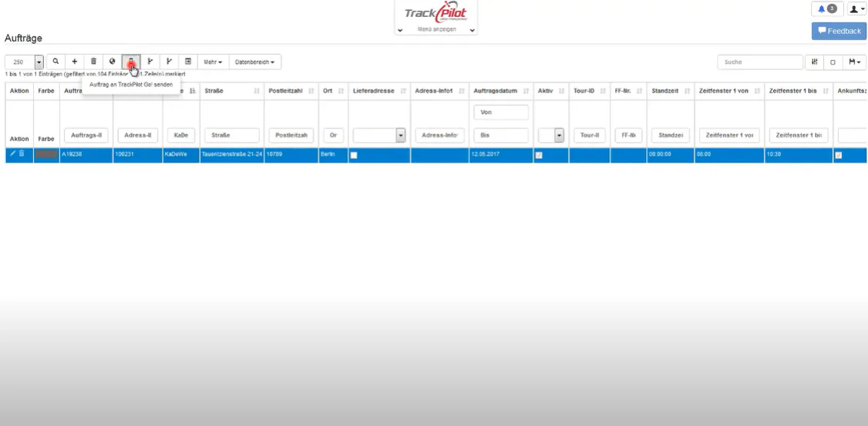Sort by Standzeit column arrows
The width and height of the screenshot is (868, 426).
pyautogui.click(x=686, y=91)
